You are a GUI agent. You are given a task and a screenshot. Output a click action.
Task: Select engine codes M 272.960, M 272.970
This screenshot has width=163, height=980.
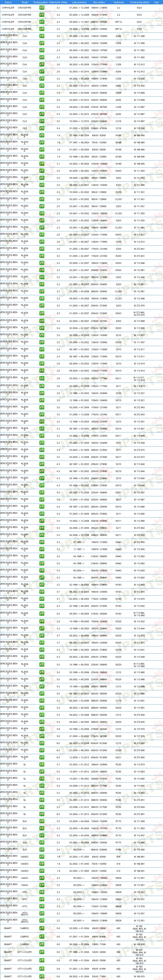point(139,314)
